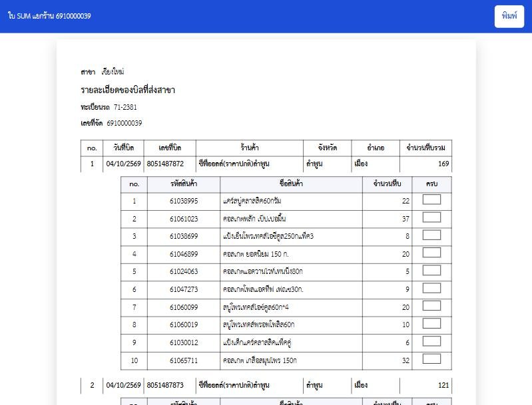Click header title ใบ SUM แยกร้าน 6910000039

coord(49,16)
